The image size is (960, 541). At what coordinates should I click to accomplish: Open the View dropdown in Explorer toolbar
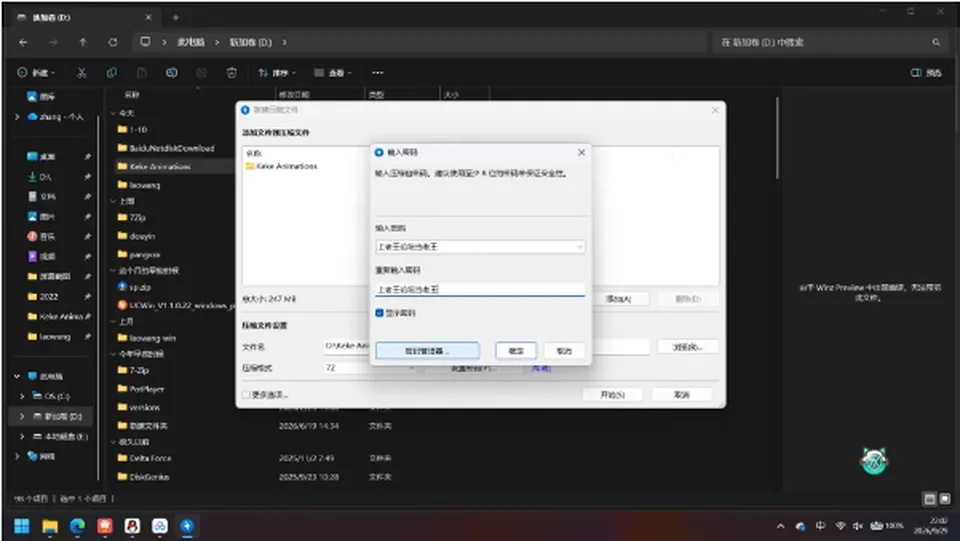(x=333, y=73)
